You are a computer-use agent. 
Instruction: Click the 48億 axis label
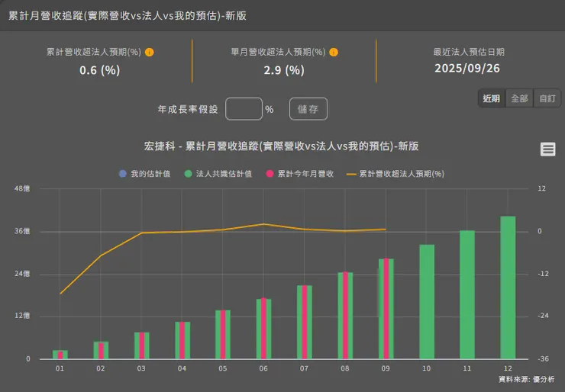(x=22, y=188)
